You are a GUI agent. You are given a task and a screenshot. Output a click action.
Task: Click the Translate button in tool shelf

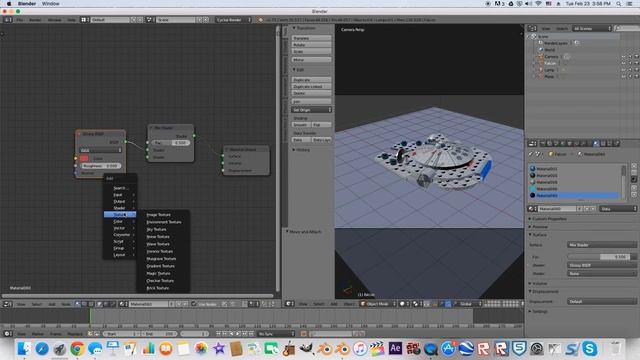point(311,38)
